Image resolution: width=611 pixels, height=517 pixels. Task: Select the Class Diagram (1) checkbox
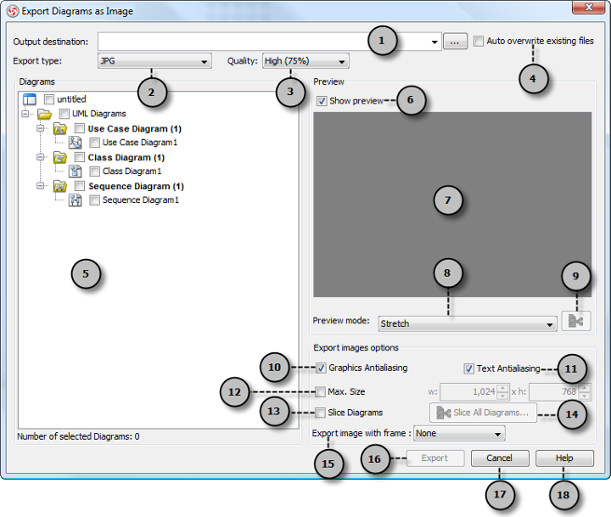[x=79, y=157]
